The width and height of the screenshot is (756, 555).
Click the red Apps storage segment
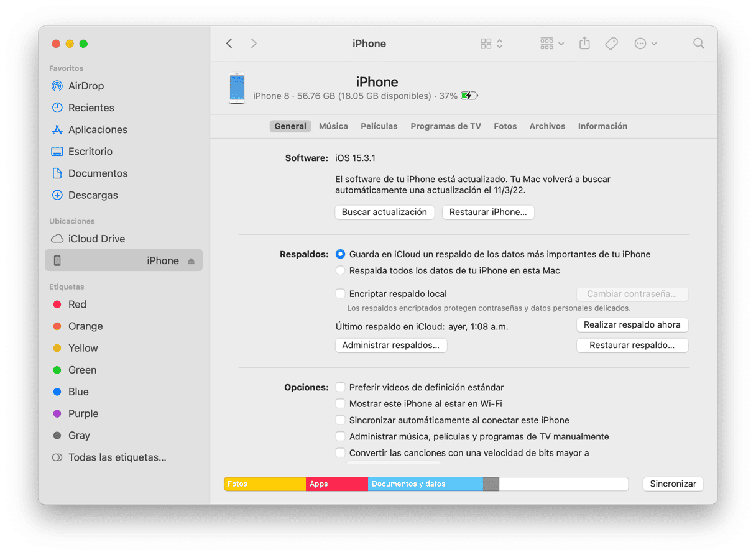click(x=337, y=484)
